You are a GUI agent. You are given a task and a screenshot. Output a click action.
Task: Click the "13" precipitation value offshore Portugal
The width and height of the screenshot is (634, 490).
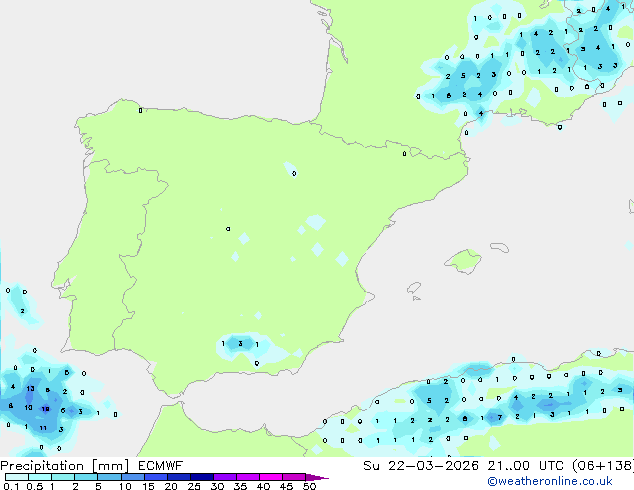coord(30,389)
